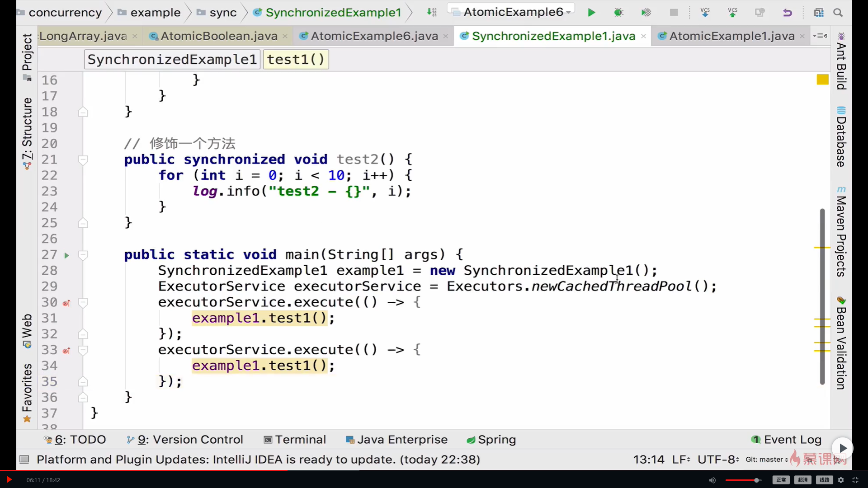Viewport: 868px width, 488px height.
Task: Toggle the Structure tool window
Action: coord(27,134)
